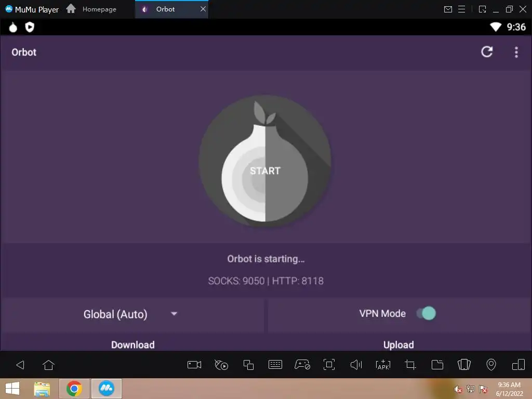This screenshot has height=399, width=532.
Task: Click the network tray icon
Action: [471, 389]
